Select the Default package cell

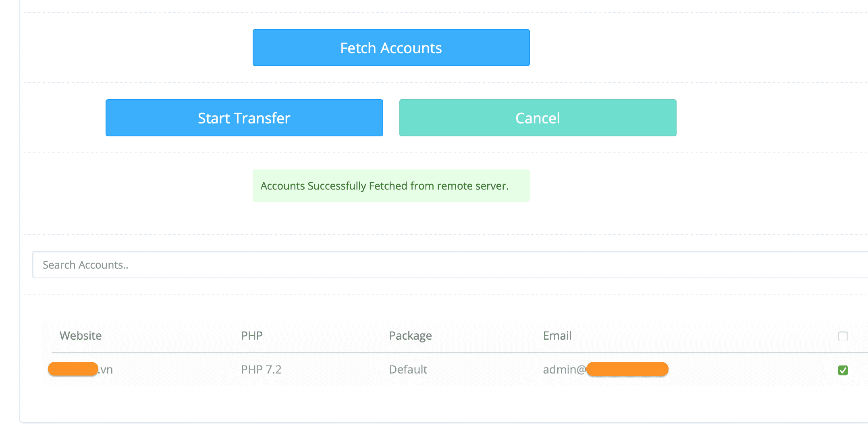408,369
